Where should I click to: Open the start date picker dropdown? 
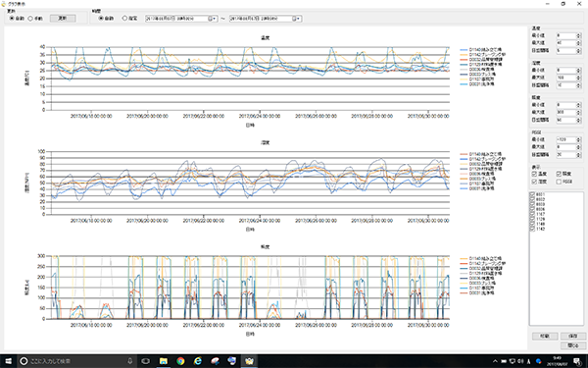click(x=213, y=19)
